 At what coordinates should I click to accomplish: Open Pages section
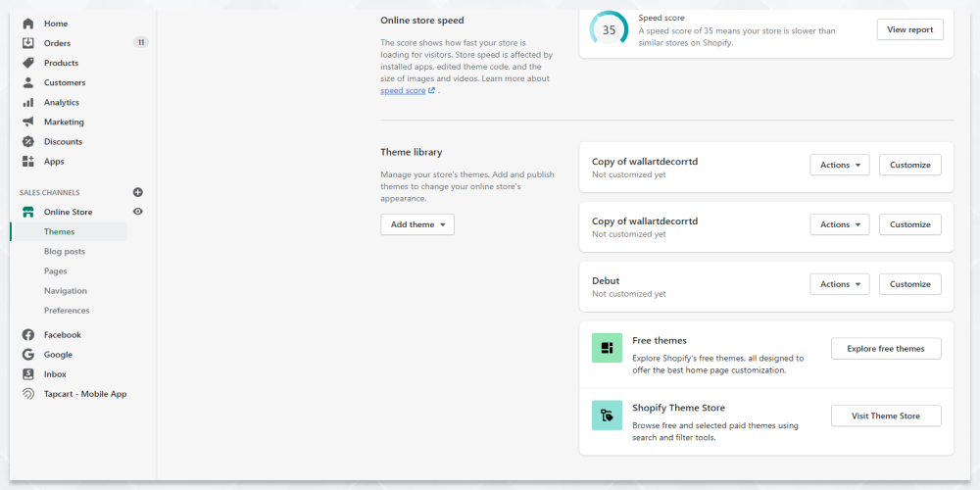coord(56,271)
